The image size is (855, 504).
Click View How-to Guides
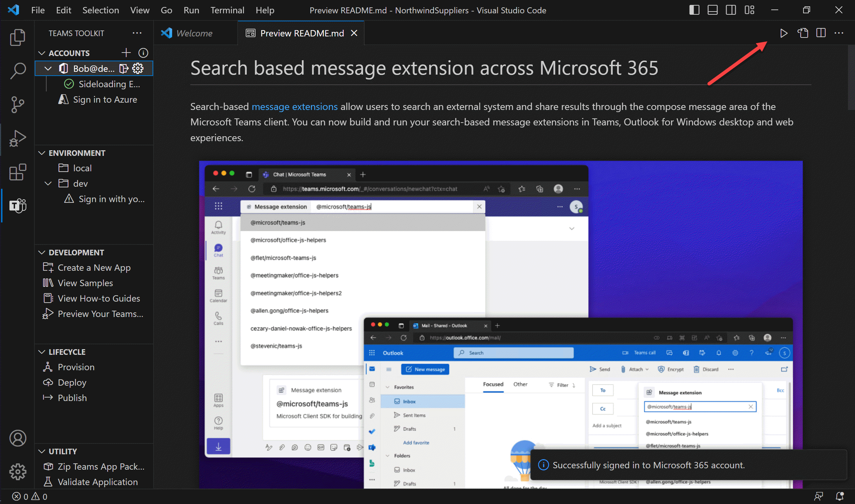pyautogui.click(x=99, y=298)
